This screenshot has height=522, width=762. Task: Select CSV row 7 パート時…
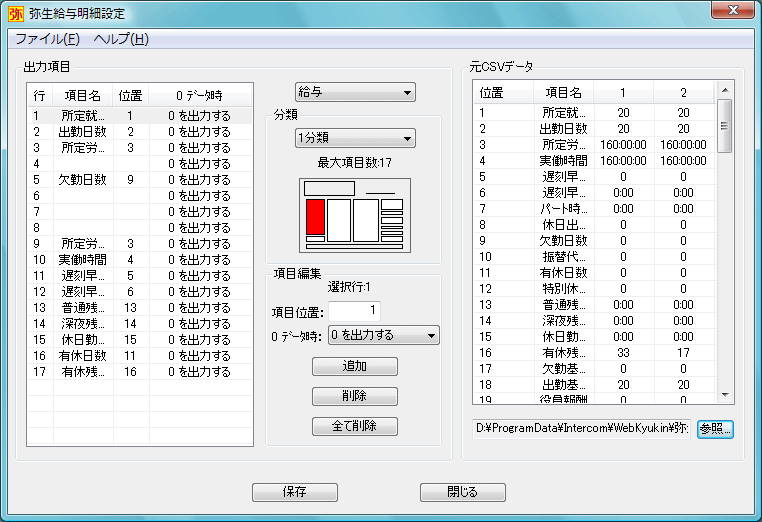pos(594,209)
